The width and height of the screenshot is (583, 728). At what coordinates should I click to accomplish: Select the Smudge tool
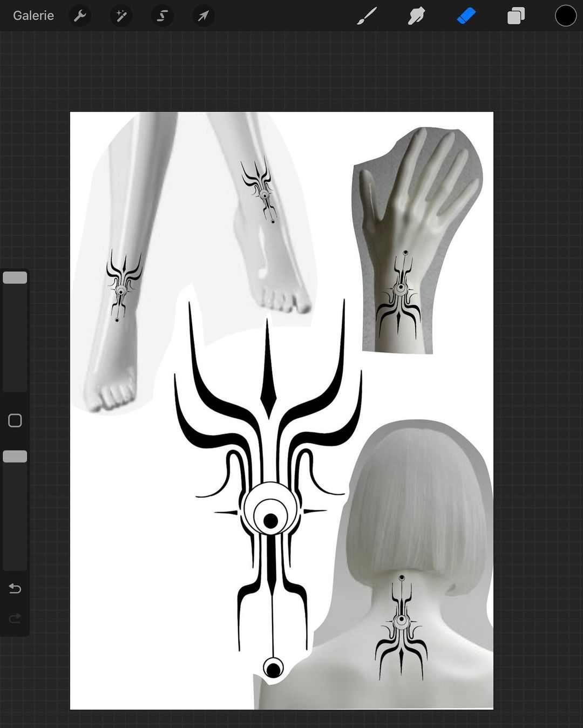pos(416,16)
